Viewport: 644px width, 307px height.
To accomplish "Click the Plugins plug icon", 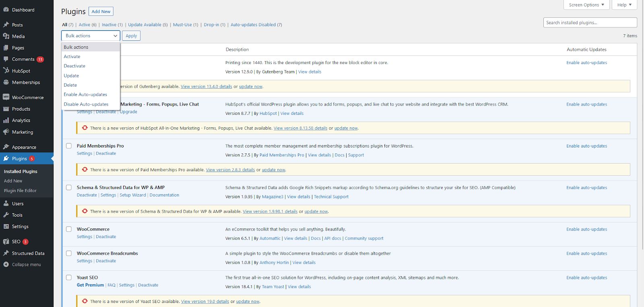I will click(6, 158).
